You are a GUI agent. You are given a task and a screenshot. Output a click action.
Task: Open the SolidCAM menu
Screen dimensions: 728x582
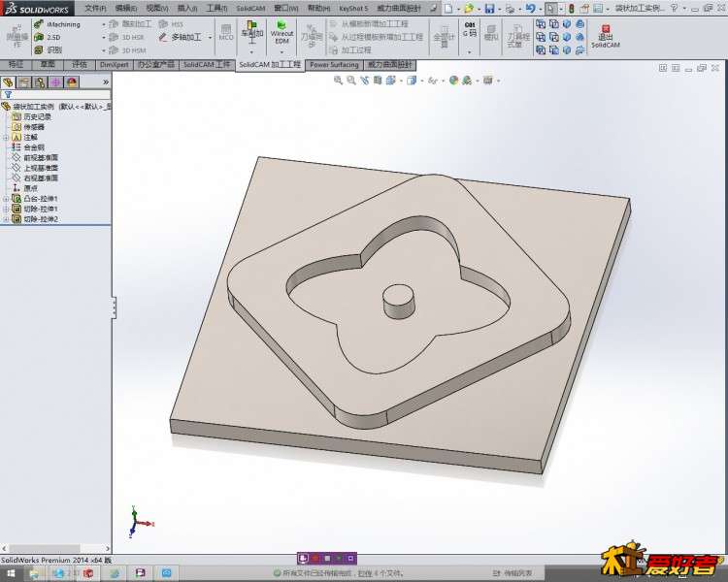(250, 9)
